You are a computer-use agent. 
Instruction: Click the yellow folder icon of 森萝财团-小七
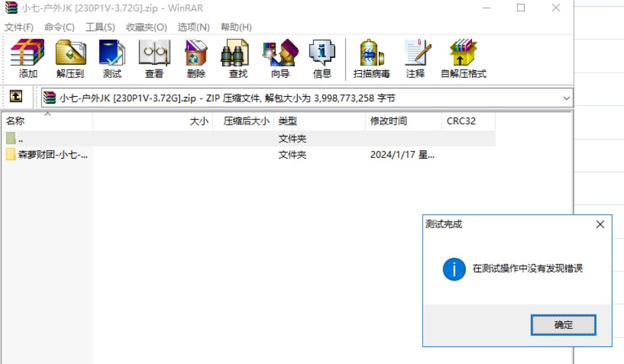[x=11, y=154]
